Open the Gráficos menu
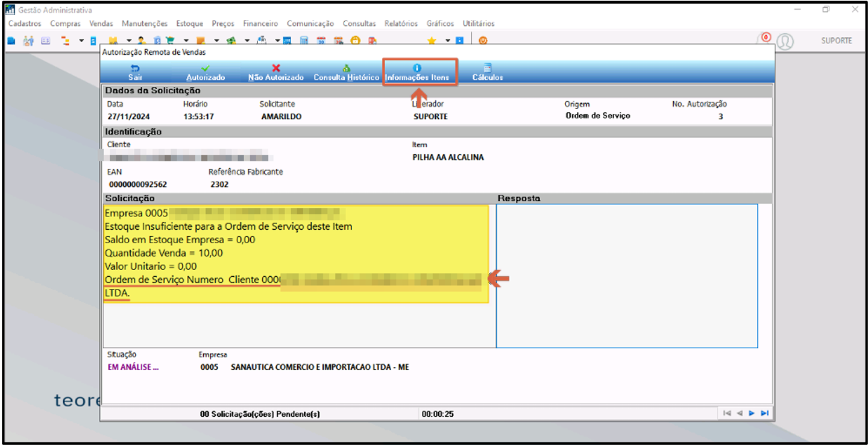This screenshot has width=868, height=445. pos(440,24)
